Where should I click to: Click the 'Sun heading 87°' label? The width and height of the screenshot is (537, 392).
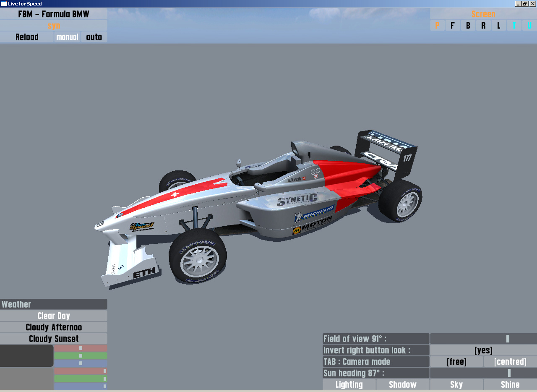tap(376, 373)
